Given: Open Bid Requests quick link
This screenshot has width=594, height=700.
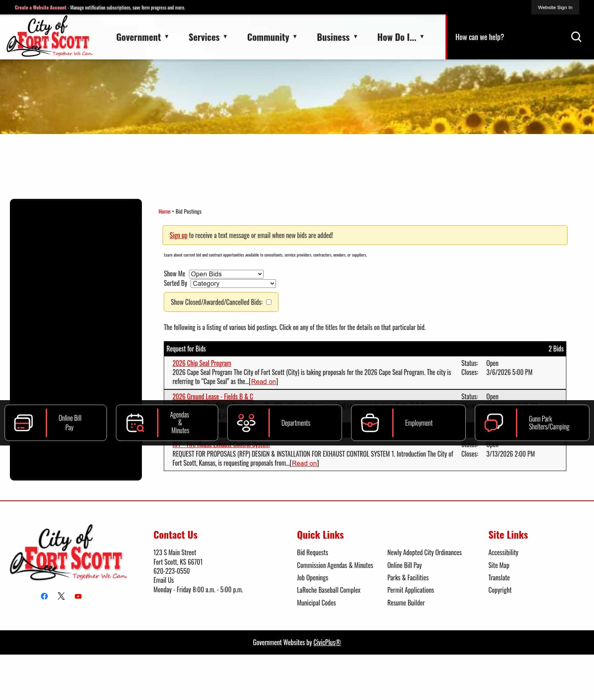Looking at the screenshot, I should 312,552.
